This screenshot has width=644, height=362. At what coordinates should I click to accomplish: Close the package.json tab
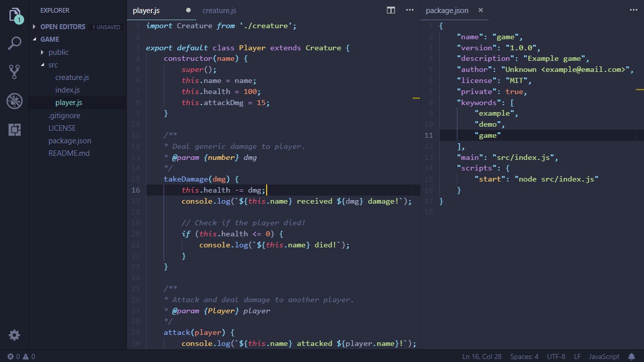480,10
